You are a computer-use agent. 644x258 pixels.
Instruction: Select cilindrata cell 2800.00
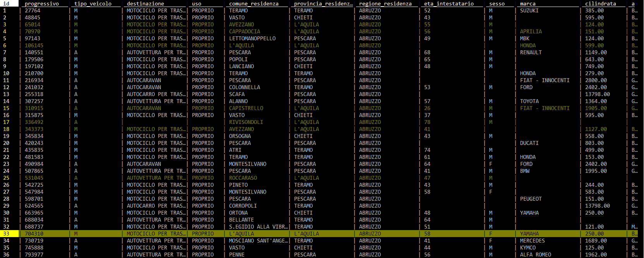[x=596, y=80]
